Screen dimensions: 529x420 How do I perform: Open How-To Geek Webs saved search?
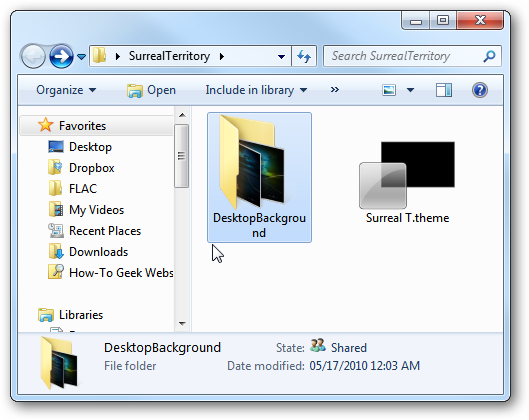[x=121, y=273]
